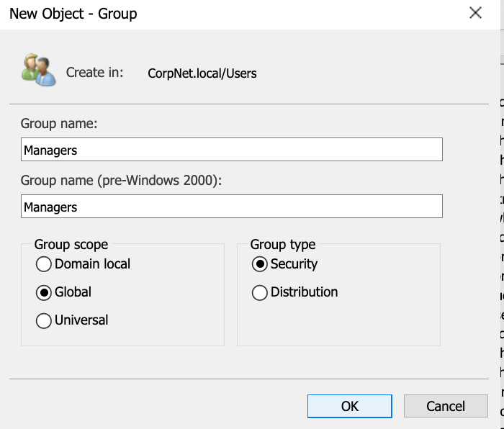Choose the Universal group scope
Image resolution: width=504 pixels, height=429 pixels.
coord(45,320)
